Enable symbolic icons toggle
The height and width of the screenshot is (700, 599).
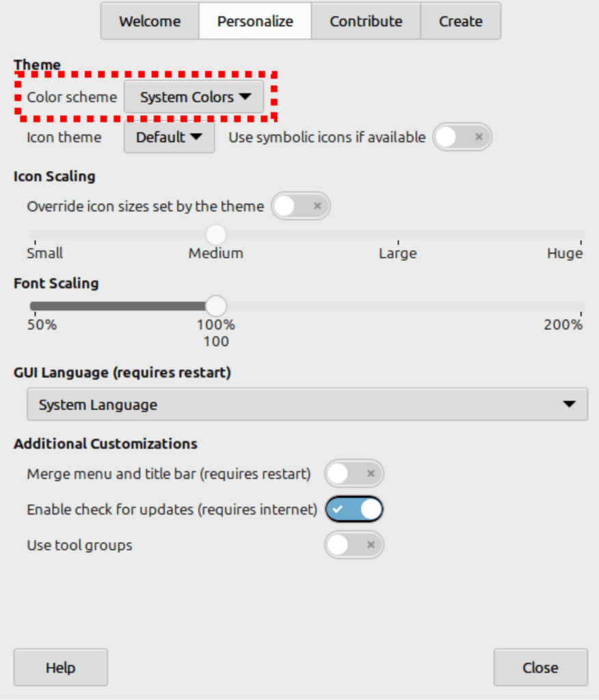[462, 138]
